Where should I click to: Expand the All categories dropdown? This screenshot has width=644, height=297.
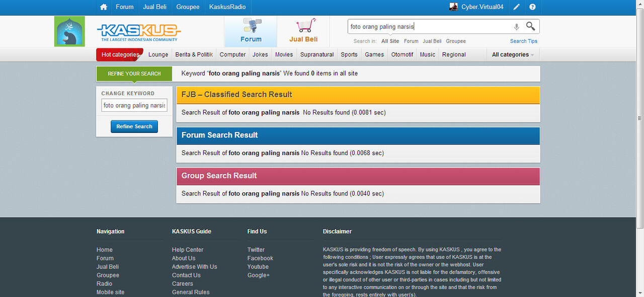click(x=513, y=54)
